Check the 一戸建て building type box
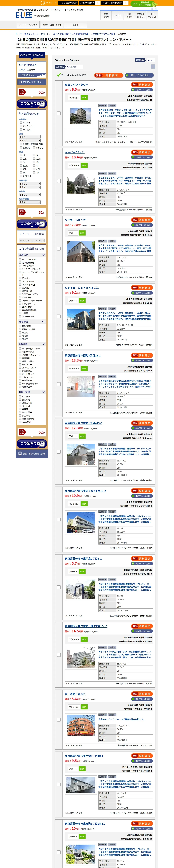174x868 pixels. click(x=21, y=129)
